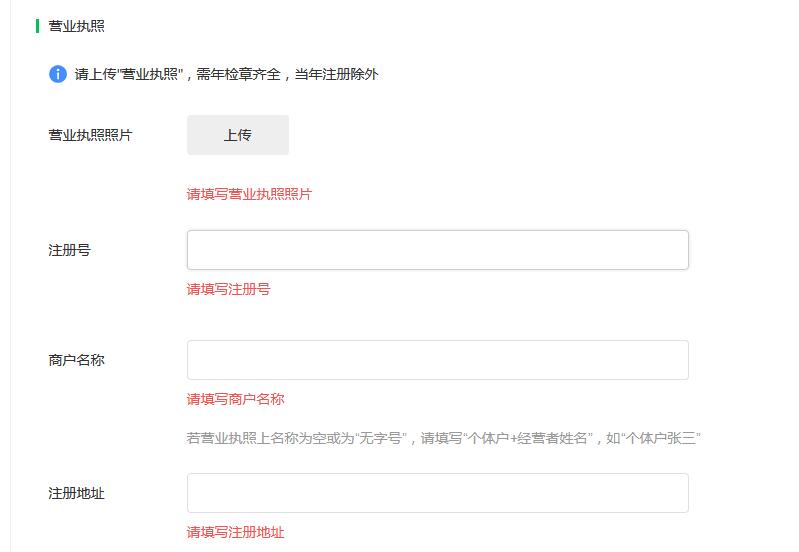Click the 商户名称 label
Screen dimensions: 799x552
76,360
